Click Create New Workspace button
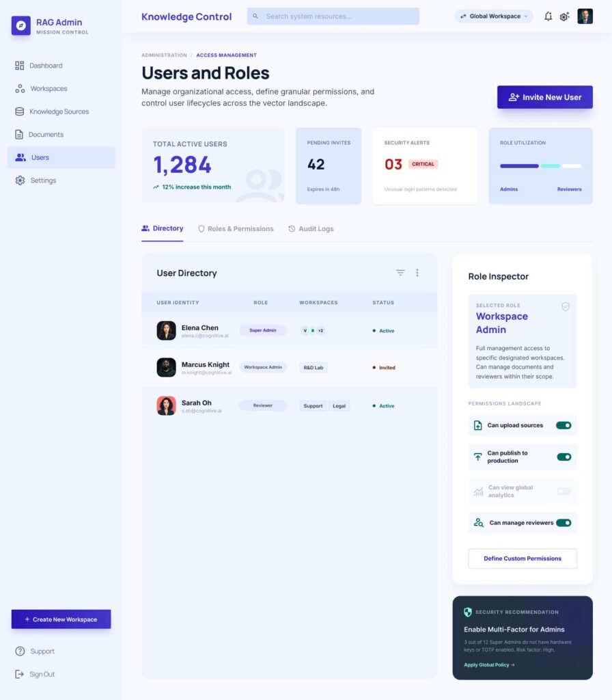The height and width of the screenshot is (700, 612). click(x=61, y=619)
